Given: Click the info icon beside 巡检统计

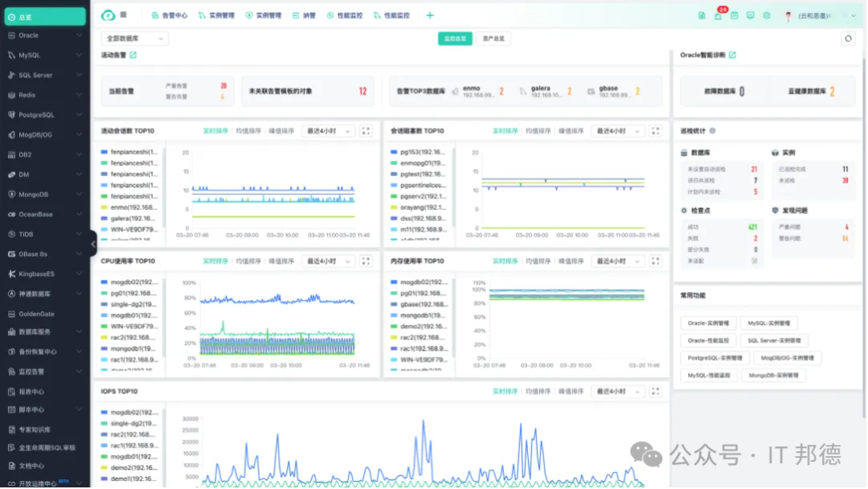Looking at the screenshot, I should coord(712,131).
